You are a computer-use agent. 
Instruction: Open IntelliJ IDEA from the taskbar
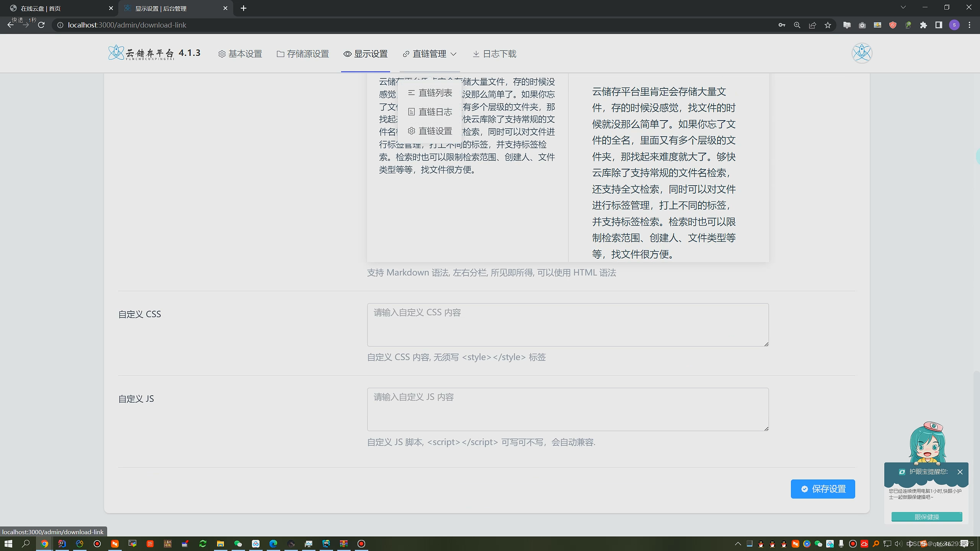[x=61, y=543]
